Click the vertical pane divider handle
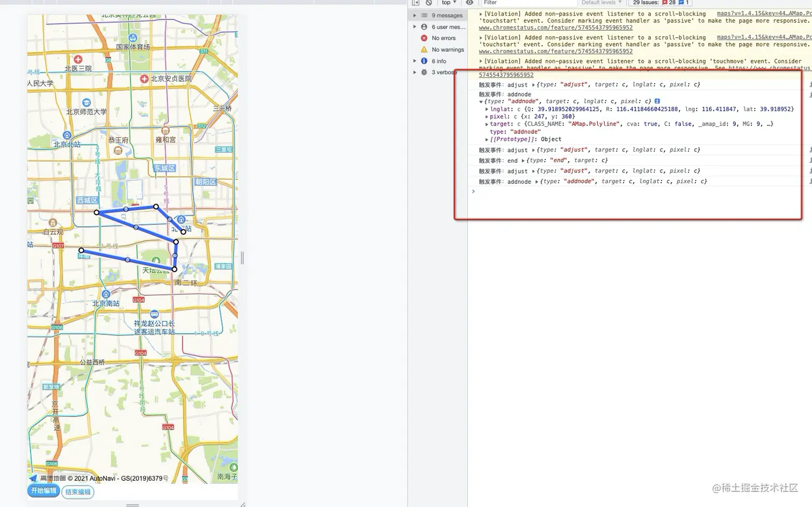Image resolution: width=812 pixels, height=507 pixels. (242, 258)
